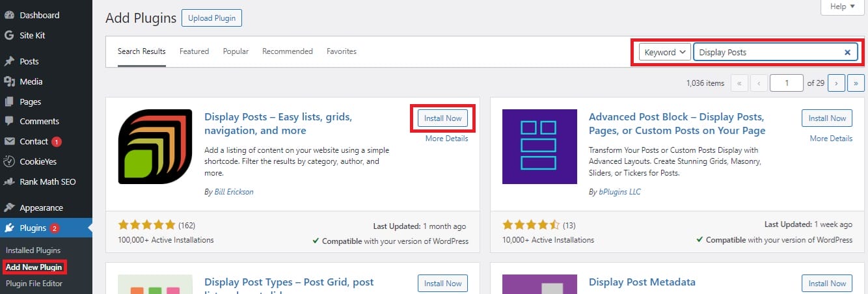The image size is (868, 294).
Task: Click the Dashboard gauge icon in sidebar
Action: point(9,15)
